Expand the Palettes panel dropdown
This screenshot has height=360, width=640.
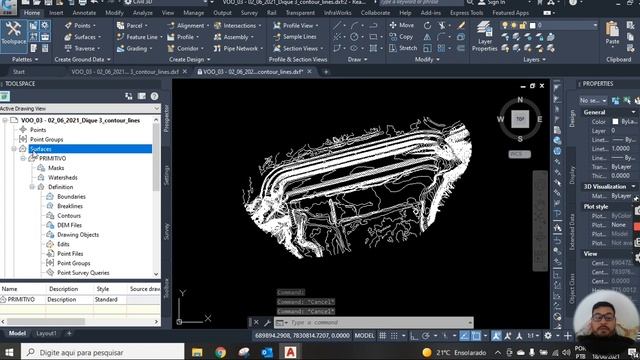24,60
